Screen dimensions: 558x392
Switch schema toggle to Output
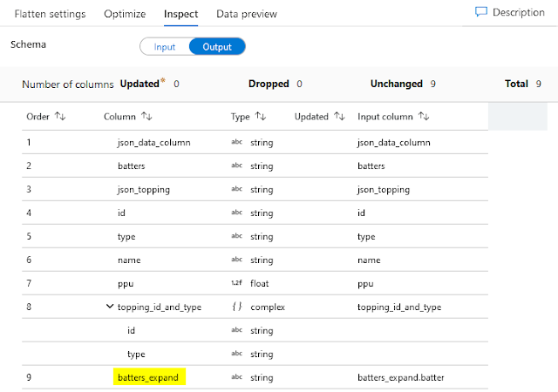[217, 47]
